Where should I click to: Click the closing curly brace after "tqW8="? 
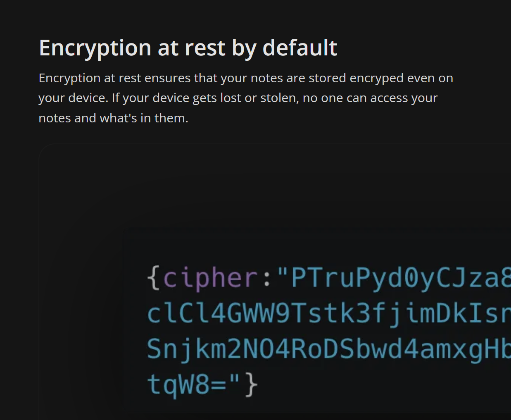pos(252,384)
